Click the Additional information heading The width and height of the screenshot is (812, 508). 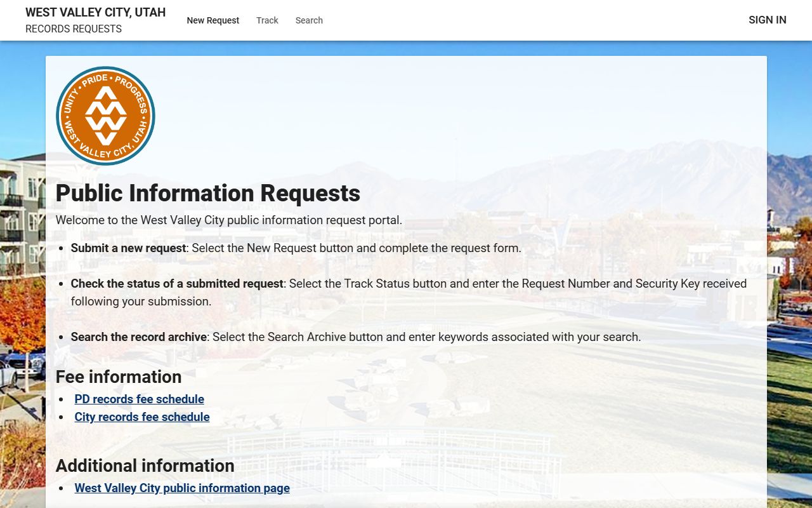(x=145, y=465)
